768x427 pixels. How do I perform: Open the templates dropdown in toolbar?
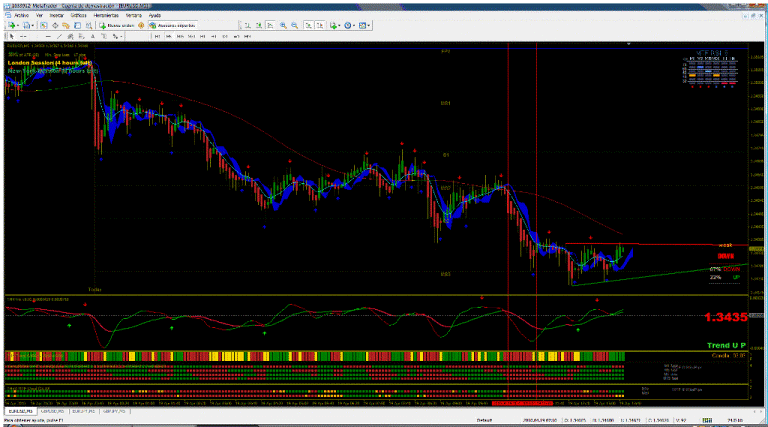(x=370, y=26)
